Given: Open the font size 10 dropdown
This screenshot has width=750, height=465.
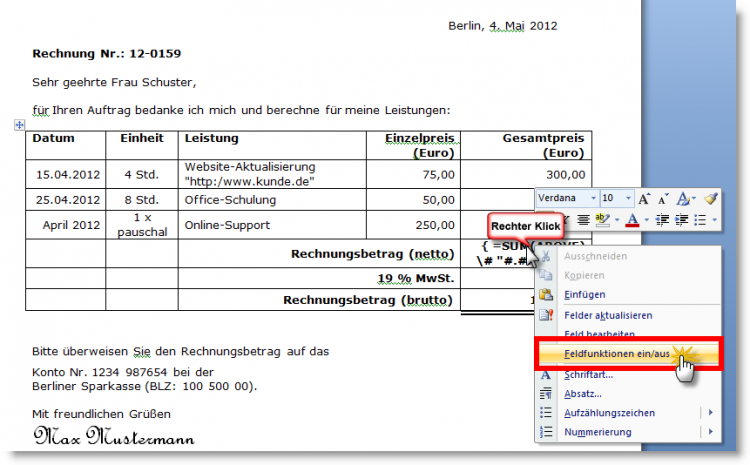Looking at the screenshot, I should point(629,199).
